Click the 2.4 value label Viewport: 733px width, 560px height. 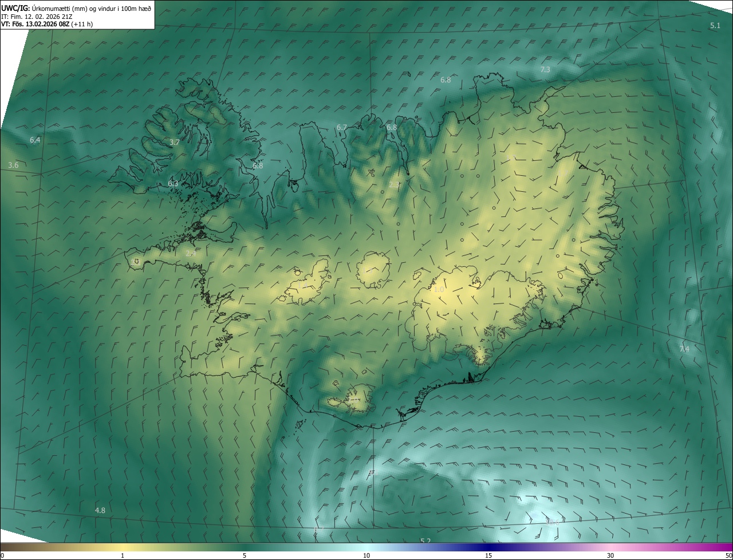[x=191, y=253]
